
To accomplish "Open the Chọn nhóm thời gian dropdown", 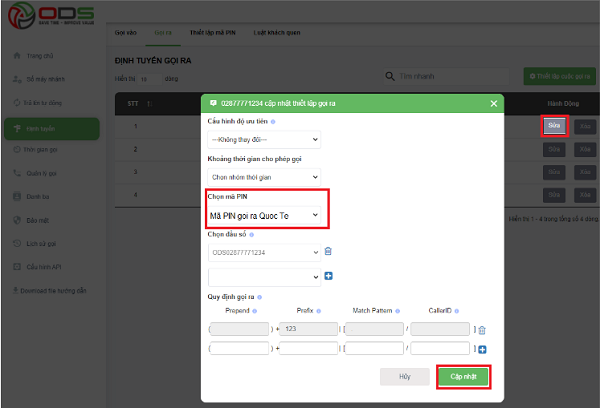I will 264,177.
